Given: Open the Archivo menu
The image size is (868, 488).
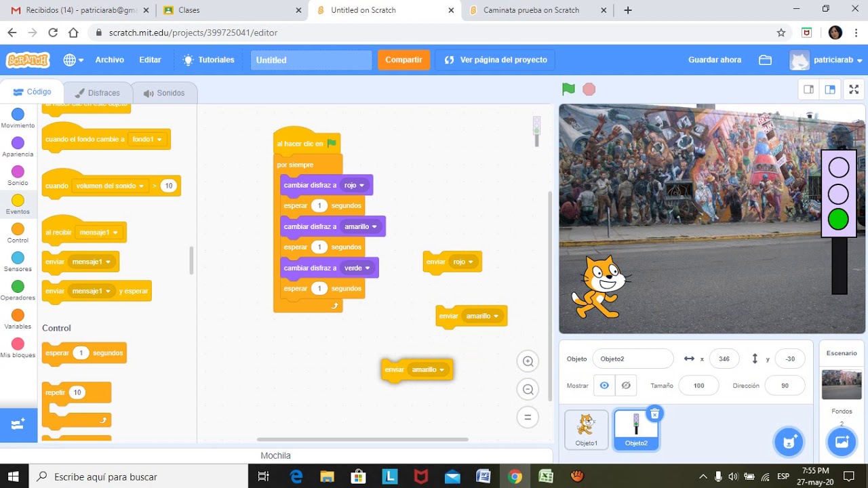Looking at the screenshot, I should (109, 60).
